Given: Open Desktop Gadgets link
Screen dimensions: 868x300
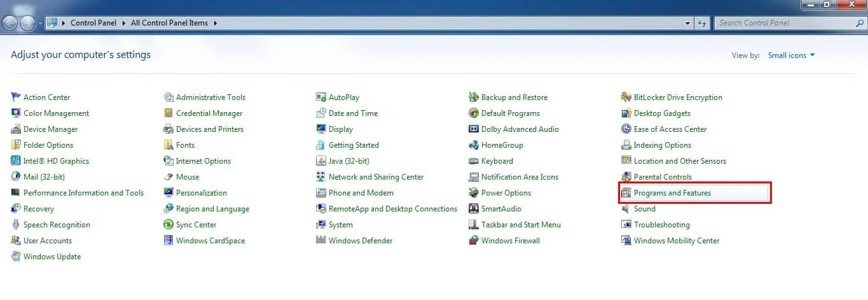Looking at the screenshot, I should (662, 113).
